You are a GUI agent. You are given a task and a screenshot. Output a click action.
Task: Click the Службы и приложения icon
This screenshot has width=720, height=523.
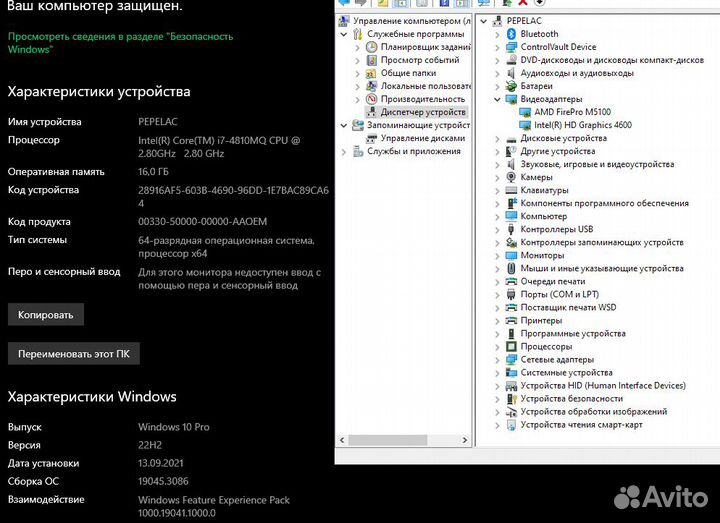pyautogui.click(x=358, y=151)
